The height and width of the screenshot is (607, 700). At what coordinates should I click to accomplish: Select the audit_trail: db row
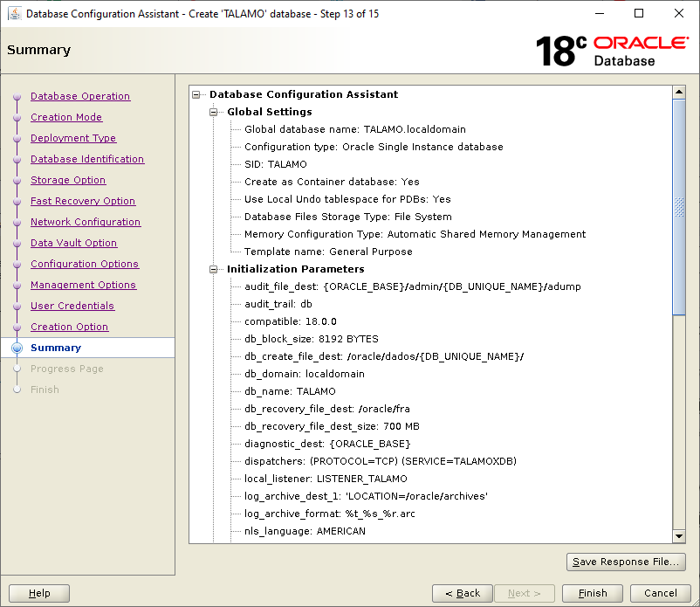(278, 304)
